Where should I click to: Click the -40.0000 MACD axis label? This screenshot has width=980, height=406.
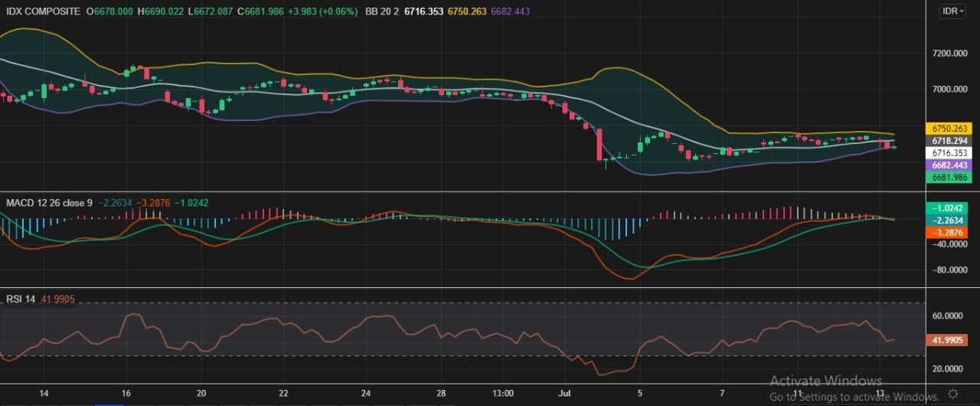coord(949,244)
